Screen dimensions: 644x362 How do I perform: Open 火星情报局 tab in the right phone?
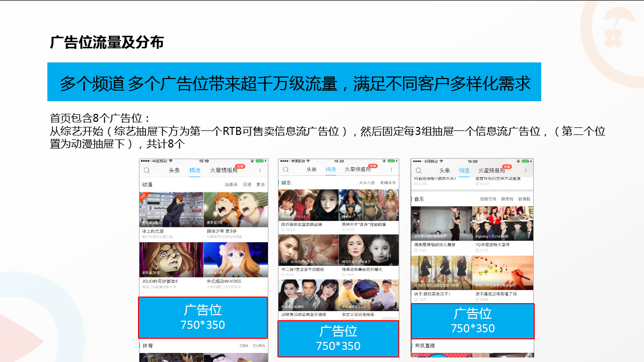(491, 171)
